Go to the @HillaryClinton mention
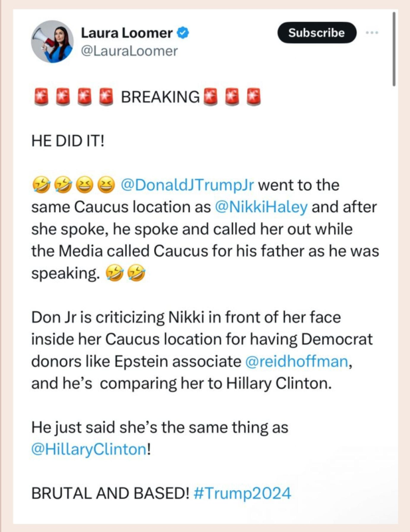 [x=88, y=449]
